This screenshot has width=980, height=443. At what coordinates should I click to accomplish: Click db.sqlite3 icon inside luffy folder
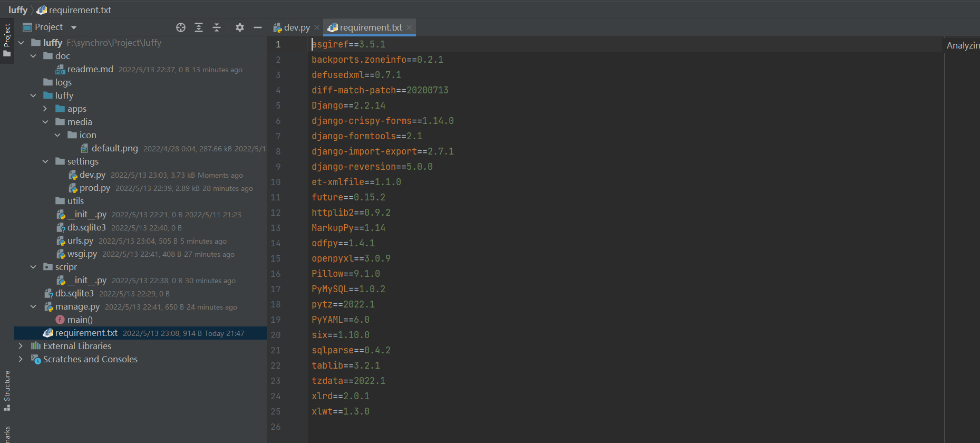click(61, 227)
